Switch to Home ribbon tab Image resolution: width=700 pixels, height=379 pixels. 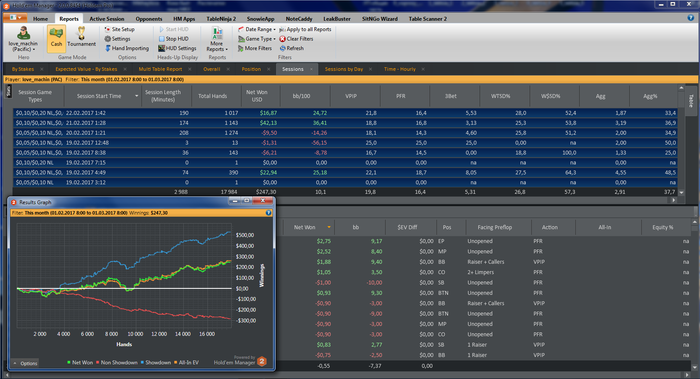coord(40,19)
